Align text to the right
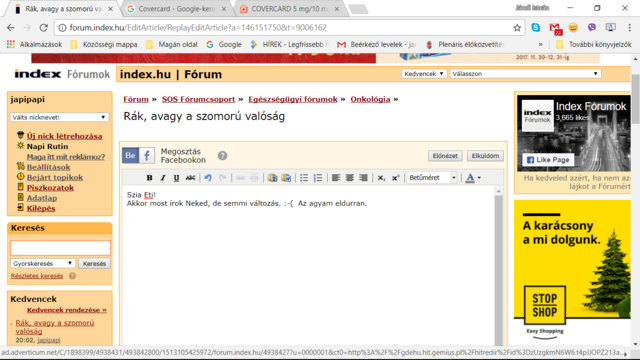 coord(363,178)
